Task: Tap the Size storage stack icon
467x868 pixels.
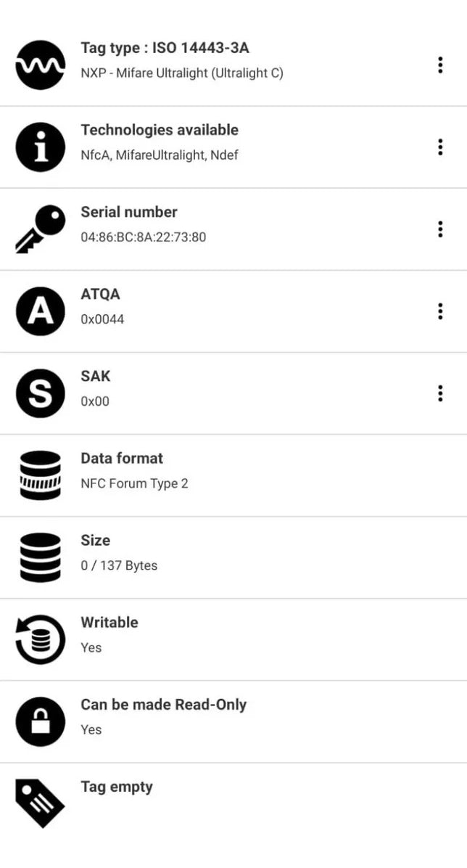Action: point(41,557)
